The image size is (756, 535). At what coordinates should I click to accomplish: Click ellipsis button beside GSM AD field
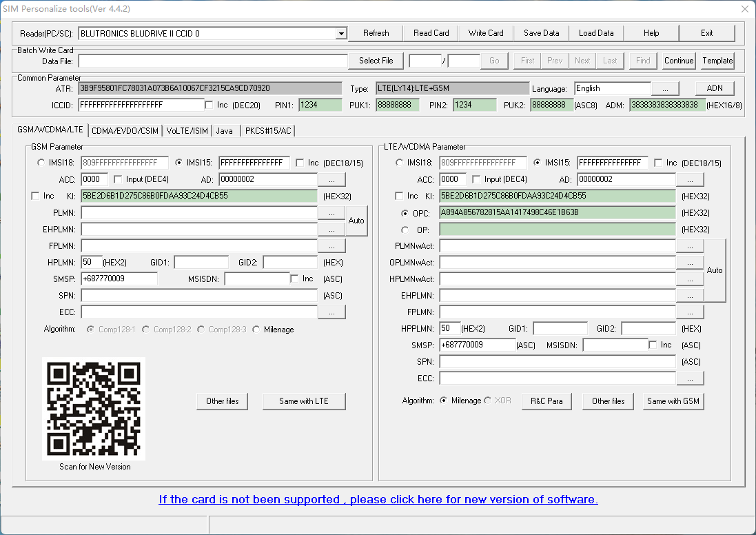click(331, 180)
